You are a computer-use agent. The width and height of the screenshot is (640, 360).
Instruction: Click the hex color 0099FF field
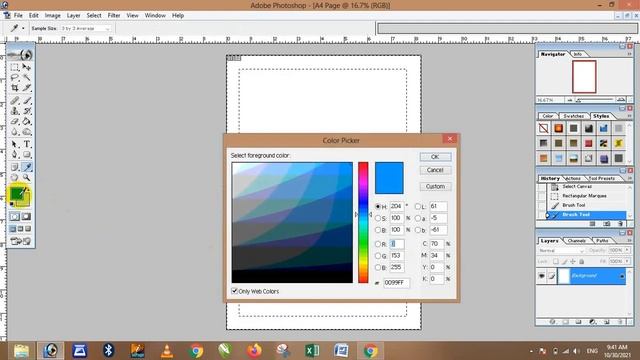(396, 282)
